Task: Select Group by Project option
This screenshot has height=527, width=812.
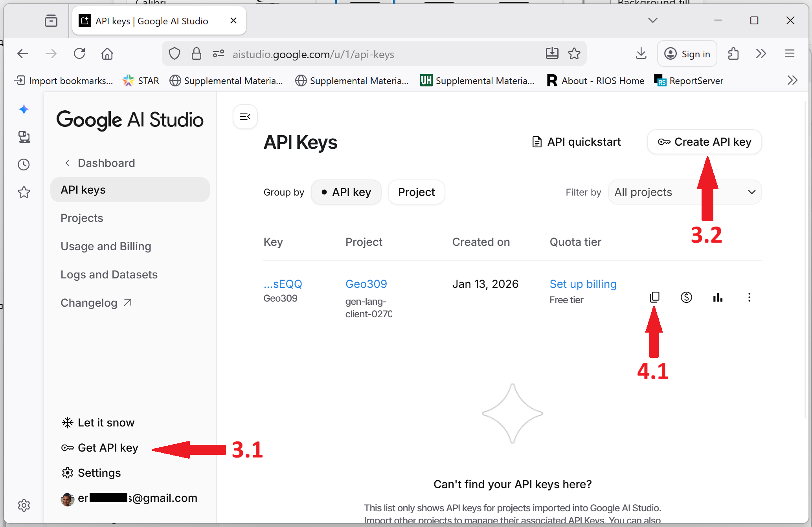Action: tap(416, 192)
